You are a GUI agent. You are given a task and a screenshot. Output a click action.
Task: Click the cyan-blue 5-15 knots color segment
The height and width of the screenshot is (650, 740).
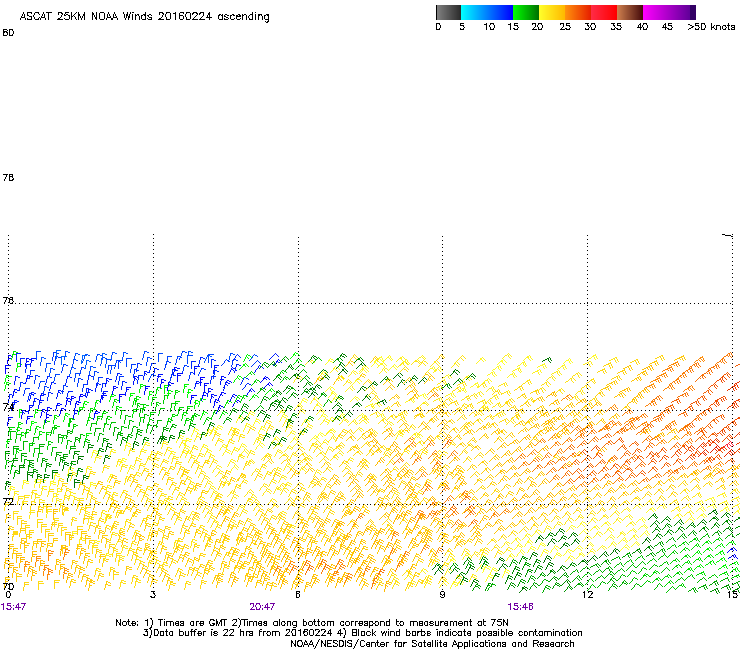[487, 12]
